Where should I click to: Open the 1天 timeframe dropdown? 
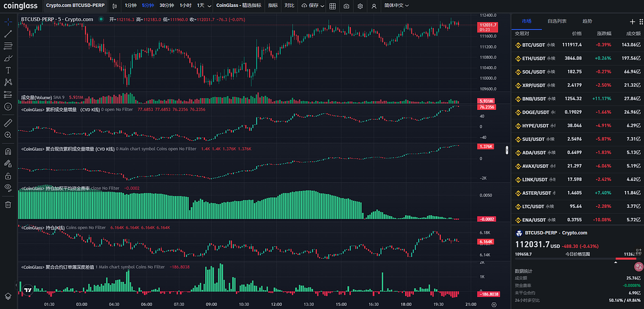pos(203,6)
